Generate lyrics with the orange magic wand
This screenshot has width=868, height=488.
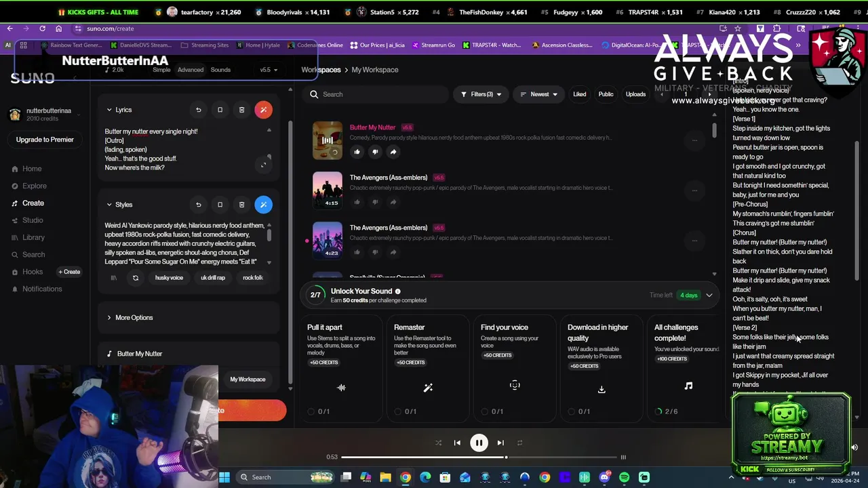coord(263,110)
